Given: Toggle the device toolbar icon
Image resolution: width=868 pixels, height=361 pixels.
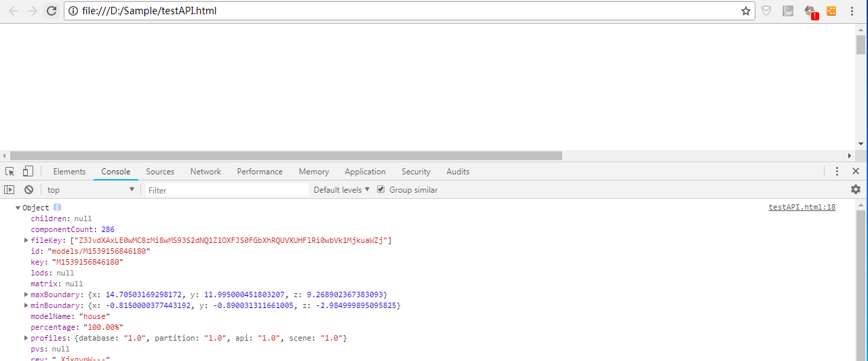Looking at the screenshot, I should click(28, 172).
